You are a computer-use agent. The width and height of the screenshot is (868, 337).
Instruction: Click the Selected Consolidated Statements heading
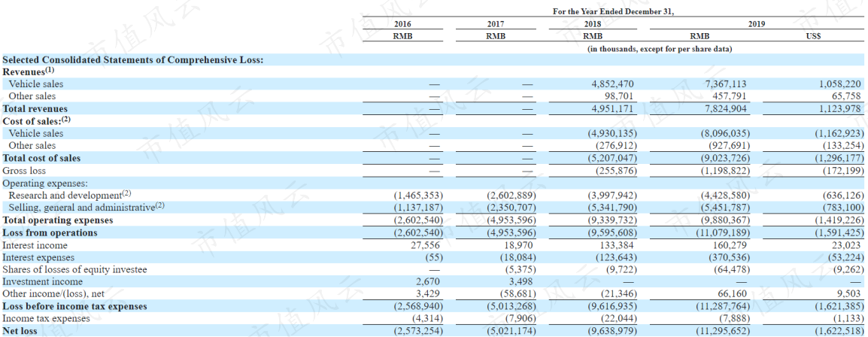pos(133,59)
